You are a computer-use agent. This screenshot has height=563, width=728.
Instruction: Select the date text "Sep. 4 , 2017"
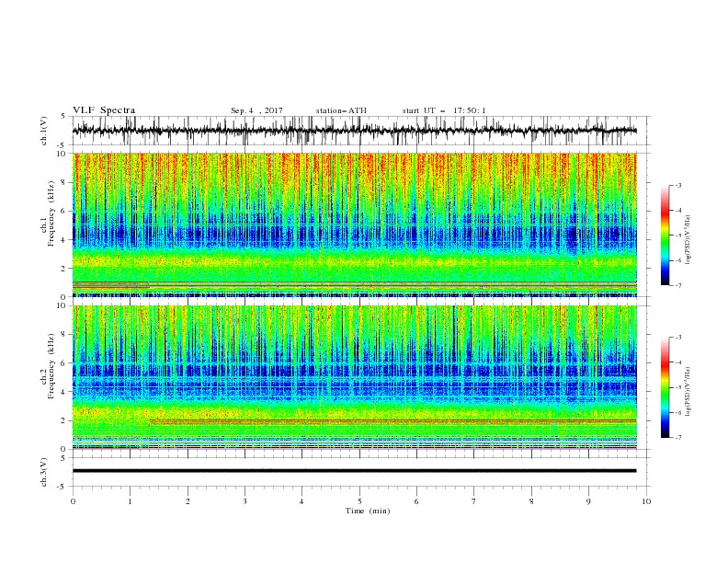click(x=256, y=110)
